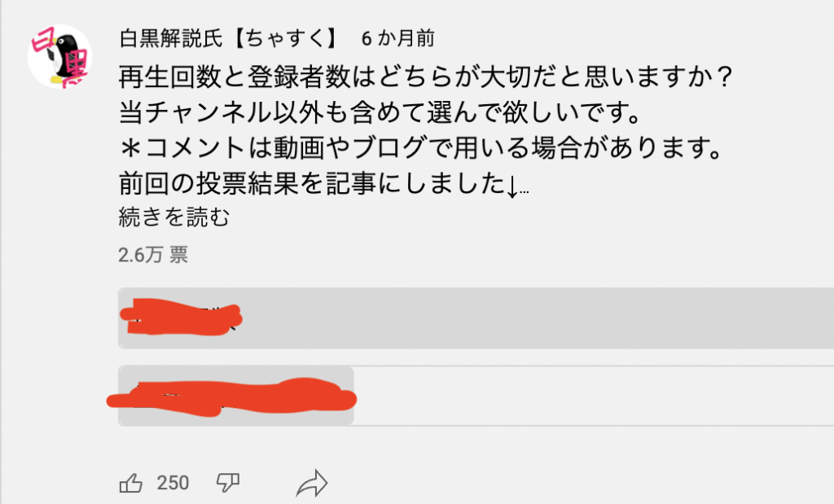Click the line 当チャンネル以外も含めて選んで欲しいです。
Screen dimensions: 834x504
click(380, 112)
